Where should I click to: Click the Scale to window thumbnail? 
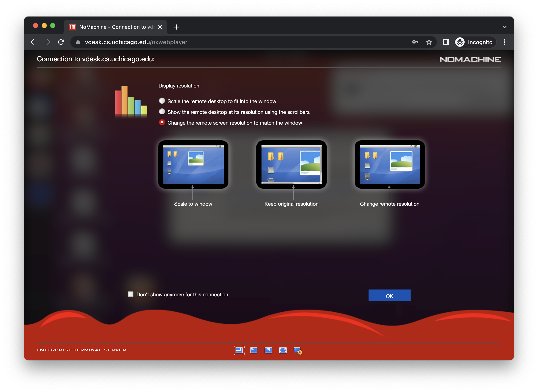(x=193, y=164)
